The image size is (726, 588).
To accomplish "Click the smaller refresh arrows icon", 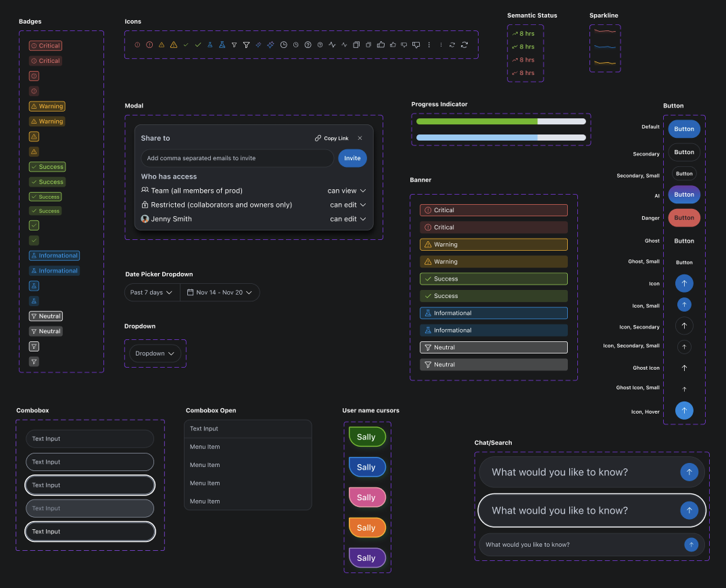I will pyautogui.click(x=452, y=45).
